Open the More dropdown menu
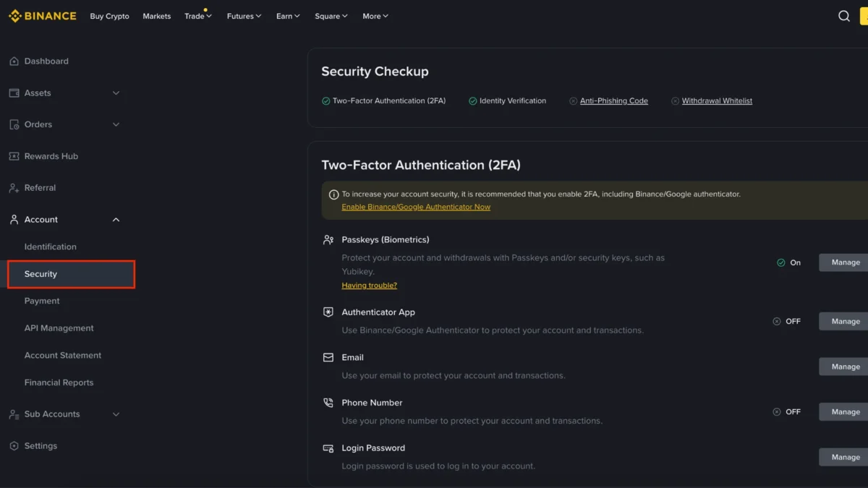 click(375, 16)
